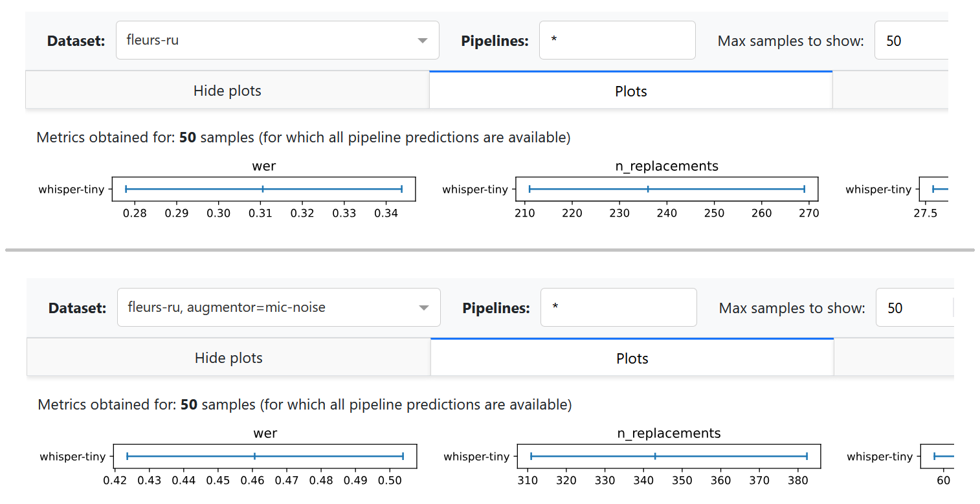Select the 'Hide plots' tab in the top panel
Screen dimensions: 980x504
pyautogui.click(x=227, y=91)
